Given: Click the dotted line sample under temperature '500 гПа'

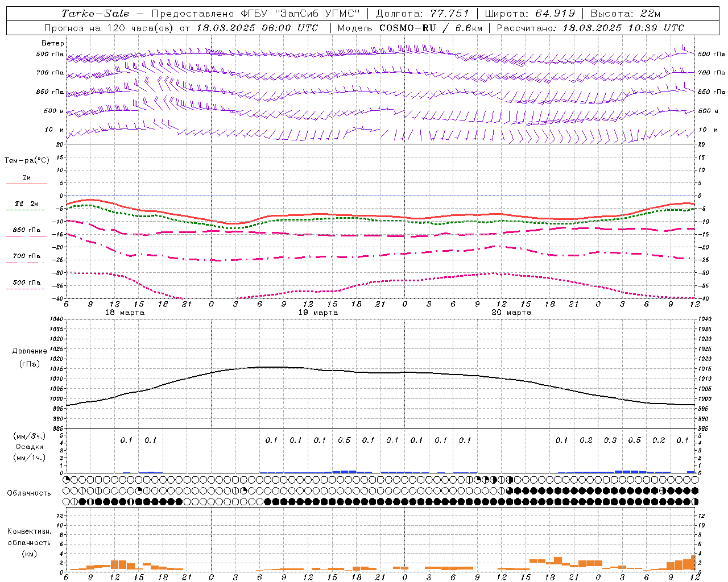Looking at the screenshot, I should tap(25, 289).
